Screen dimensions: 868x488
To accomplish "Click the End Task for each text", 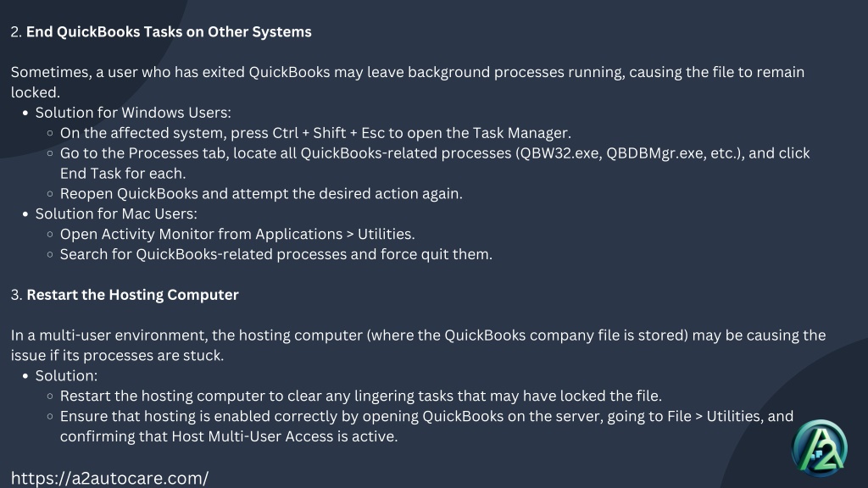I will 123,174.
